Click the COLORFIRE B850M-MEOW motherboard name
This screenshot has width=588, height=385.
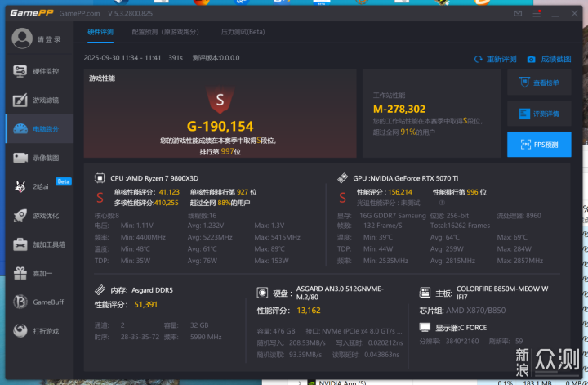[502, 293]
